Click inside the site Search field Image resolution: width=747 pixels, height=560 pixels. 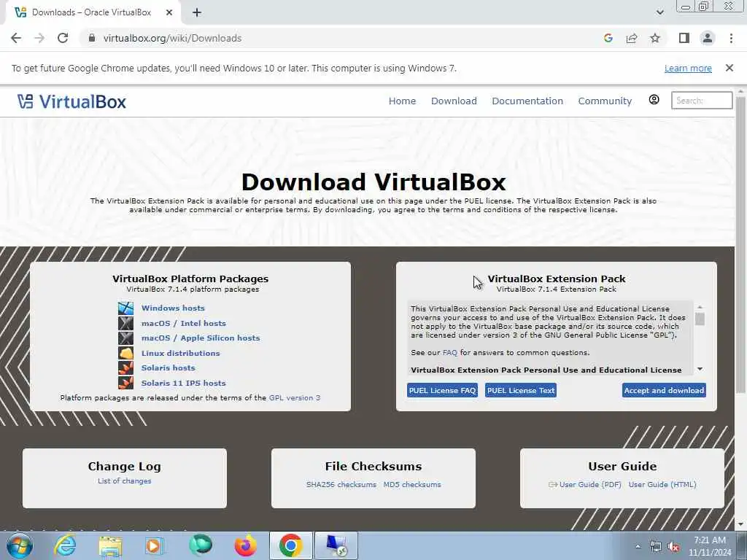click(702, 101)
